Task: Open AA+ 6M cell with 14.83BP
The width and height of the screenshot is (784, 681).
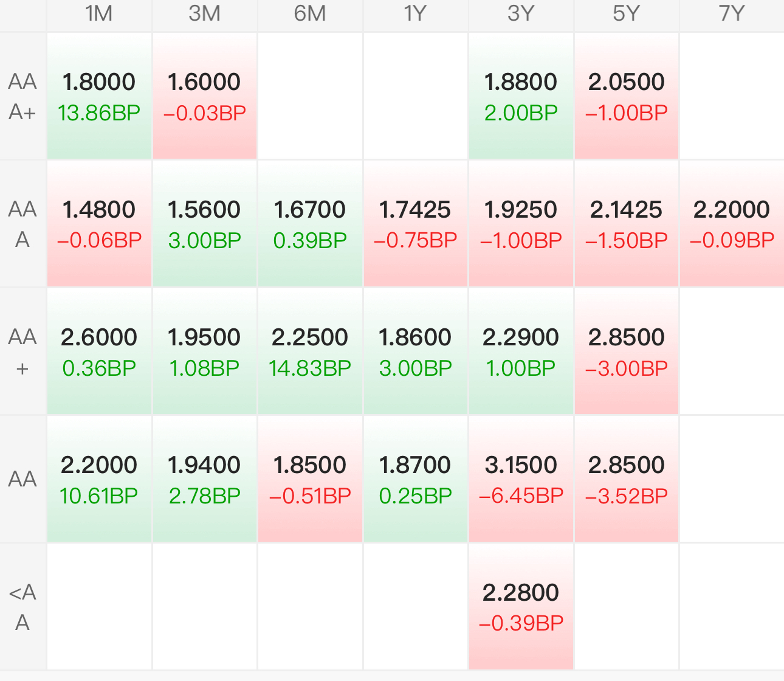Action: (310, 351)
